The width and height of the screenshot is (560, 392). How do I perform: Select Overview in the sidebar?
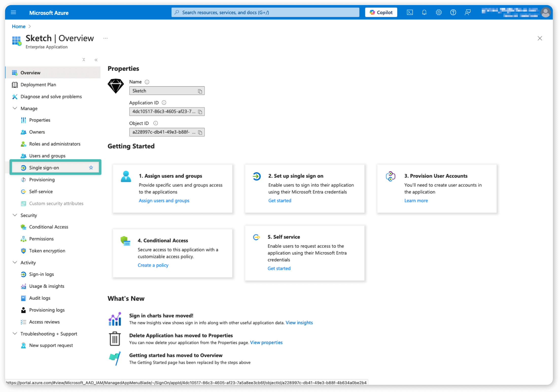coord(53,73)
